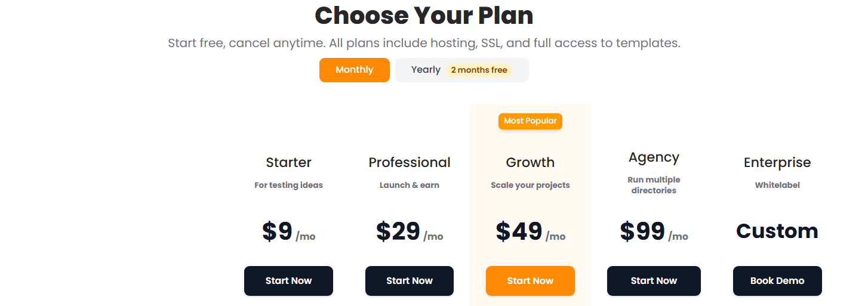
Task: Switch to Yearly billing
Action: pos(426,70)
